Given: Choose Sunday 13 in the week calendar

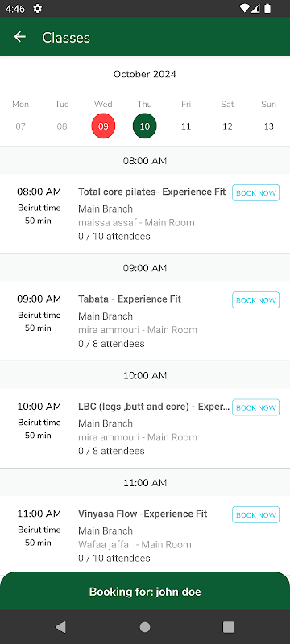Looking at the screenshot, I should pyautogui.click(x=268, y=126).
